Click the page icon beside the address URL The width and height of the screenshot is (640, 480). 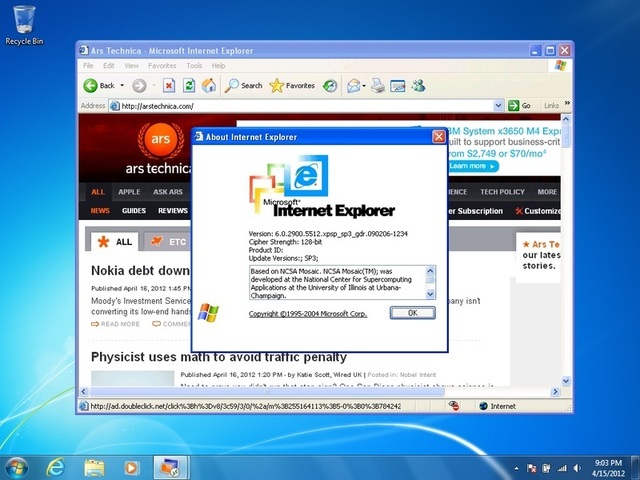click(115, 106)
